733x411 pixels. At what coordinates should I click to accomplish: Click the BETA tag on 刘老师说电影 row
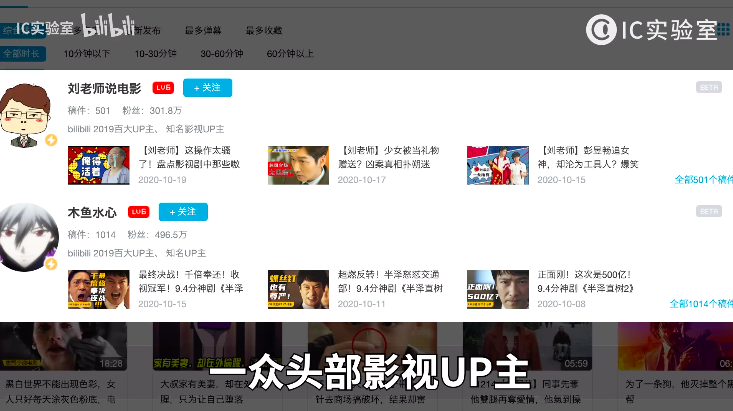pos(709,87)
